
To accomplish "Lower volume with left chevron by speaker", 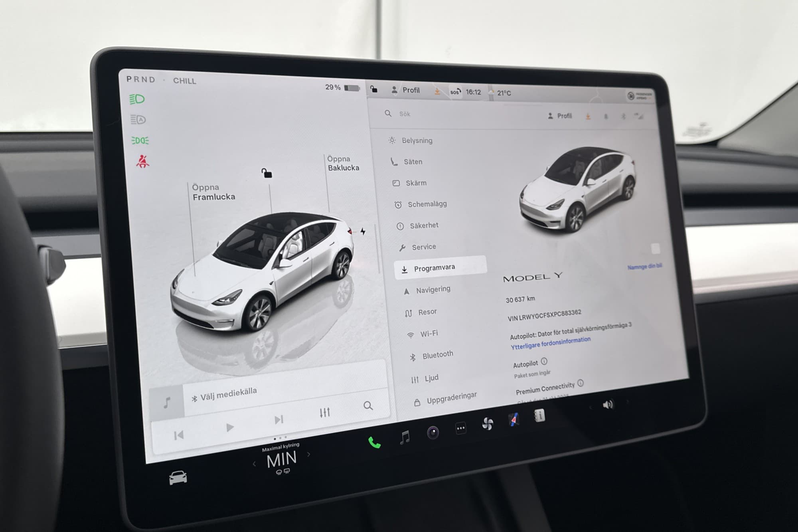I will 591,407.
